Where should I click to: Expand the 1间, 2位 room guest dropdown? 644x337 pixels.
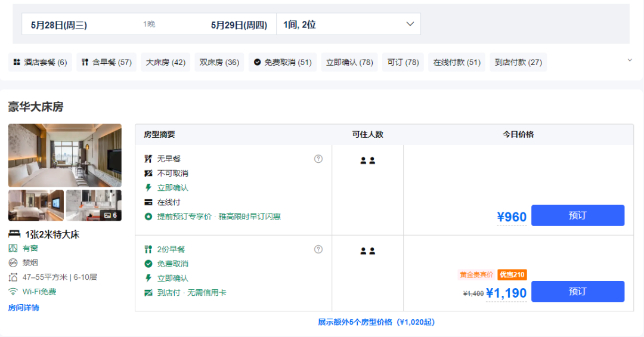(x=348, y=24)
